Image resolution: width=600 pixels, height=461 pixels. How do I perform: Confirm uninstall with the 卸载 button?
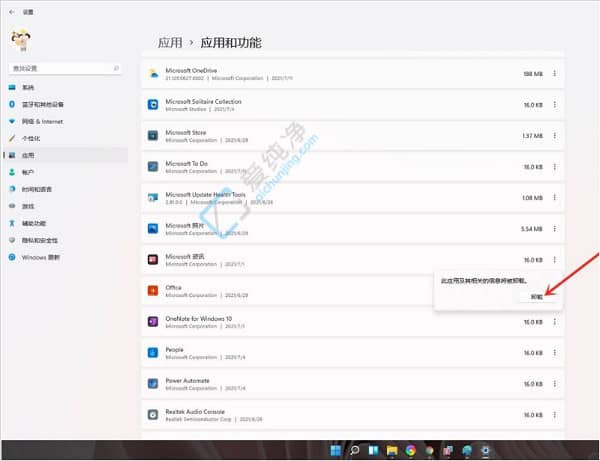537,297
